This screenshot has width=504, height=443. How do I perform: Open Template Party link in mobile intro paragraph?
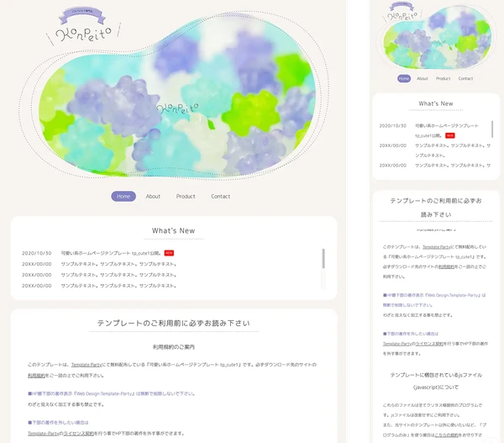438,247
